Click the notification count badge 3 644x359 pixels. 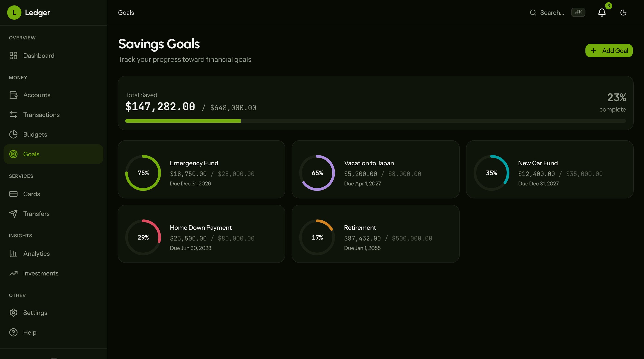pos(609,6)
